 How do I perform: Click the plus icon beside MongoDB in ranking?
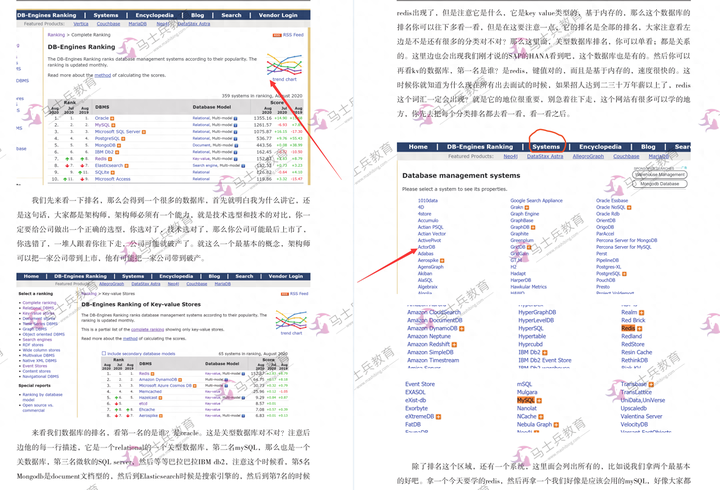point(119,145)
